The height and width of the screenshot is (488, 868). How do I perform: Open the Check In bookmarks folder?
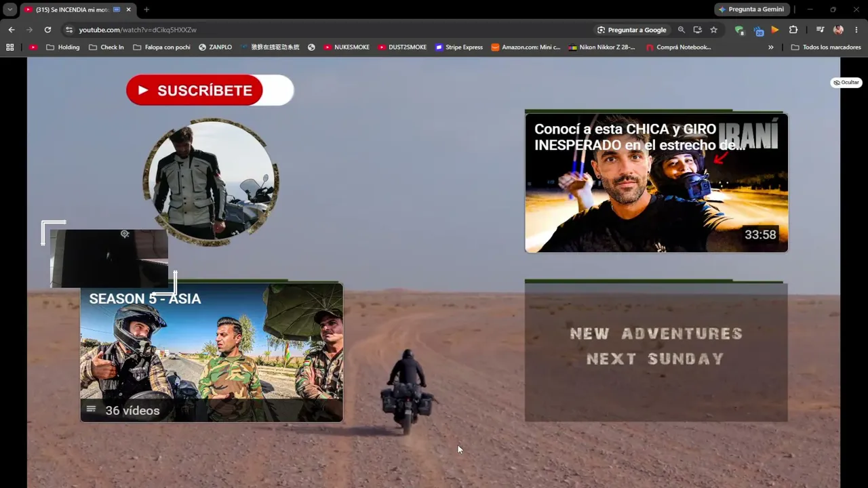106,47
